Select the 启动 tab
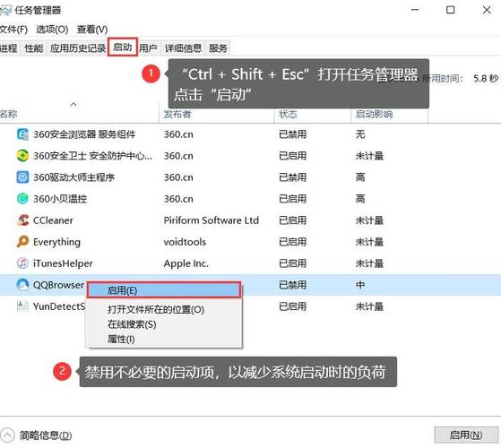501x448 pixels. pyautogui.click(x=123, y=47)
